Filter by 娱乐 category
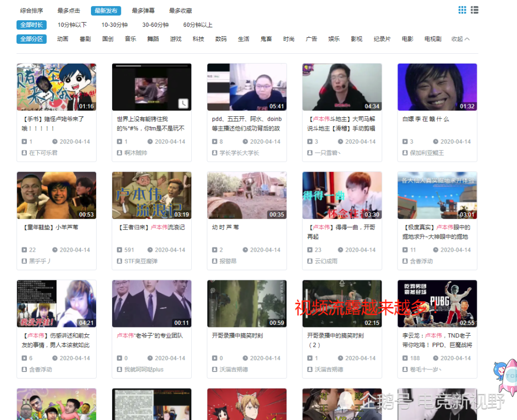The height and width of the screenshot is (420, 517). [x=334, y=39]
